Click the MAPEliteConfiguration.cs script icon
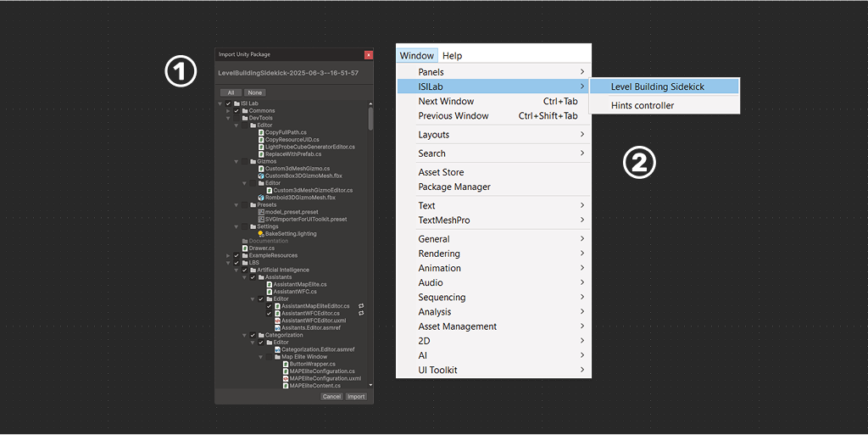The width and height of the screenshot is (868, 435). [286, 371]
